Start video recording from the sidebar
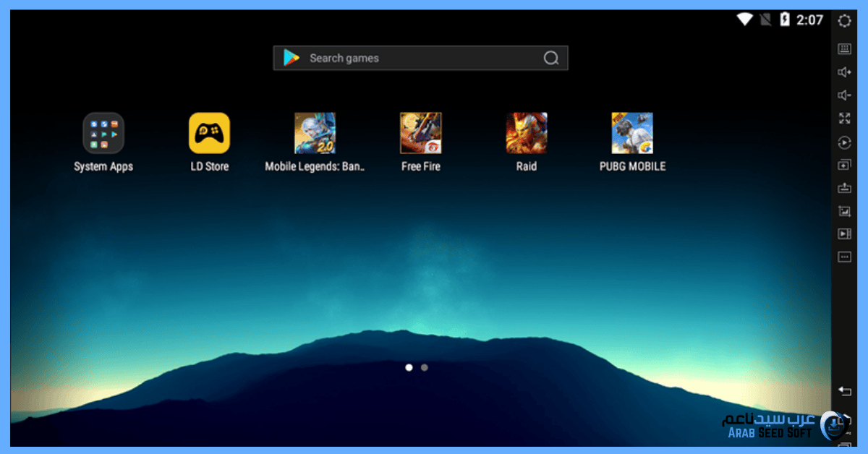The width and height of the screenshot is (868, 454). click(x=844, y=234)
